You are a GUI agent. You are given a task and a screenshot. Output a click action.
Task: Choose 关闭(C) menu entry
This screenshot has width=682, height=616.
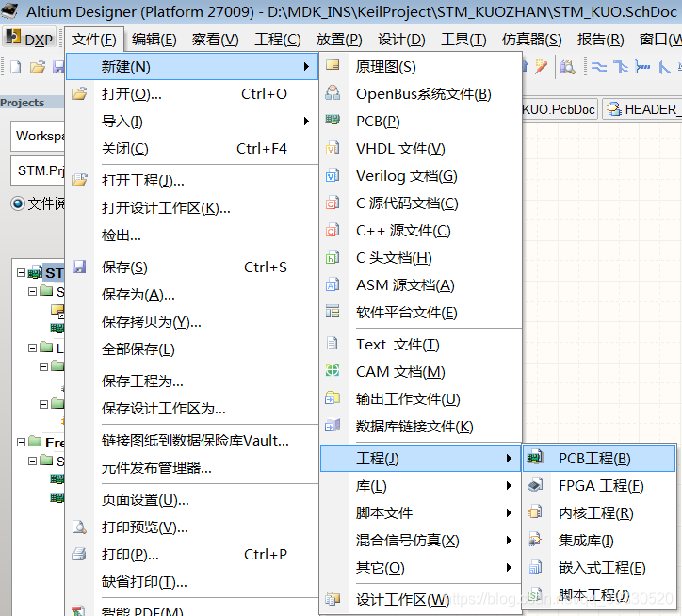coord(192,148)
